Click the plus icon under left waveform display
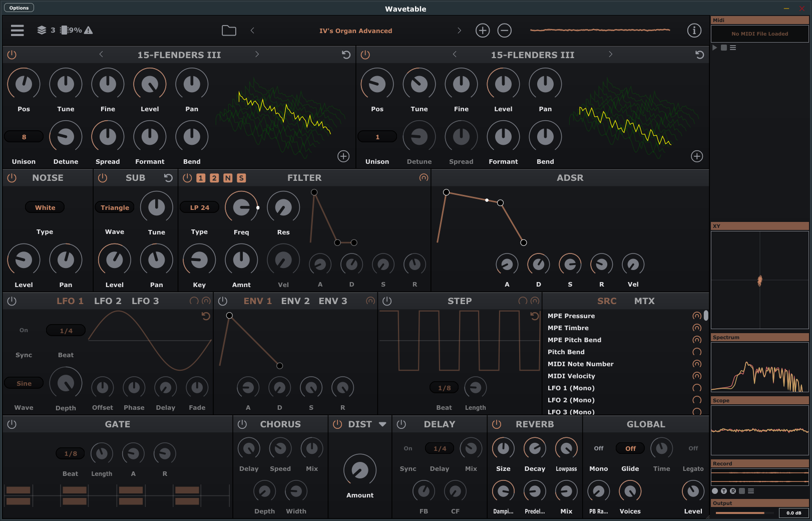This screenshot has width=812, height=521. [343, 156]
